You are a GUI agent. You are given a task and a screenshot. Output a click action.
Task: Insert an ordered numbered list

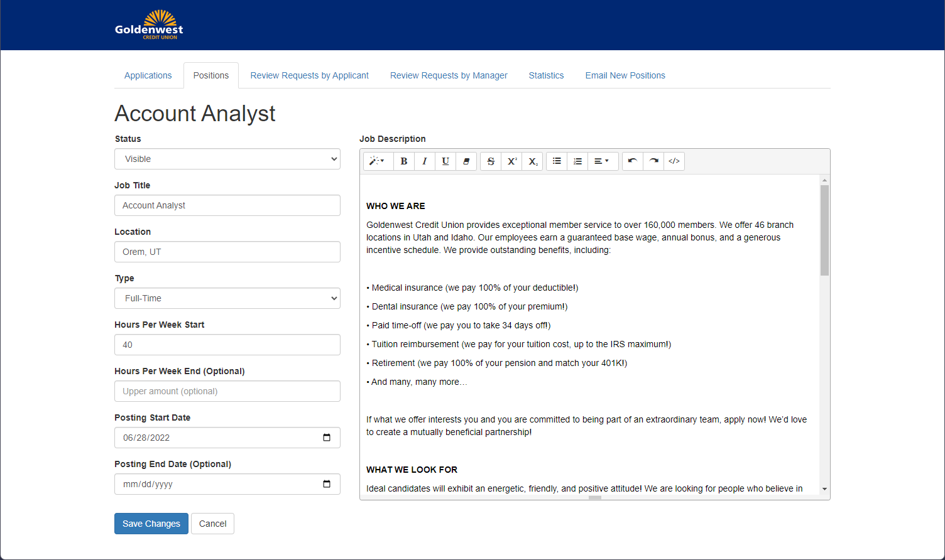click(x=577, y=161)
